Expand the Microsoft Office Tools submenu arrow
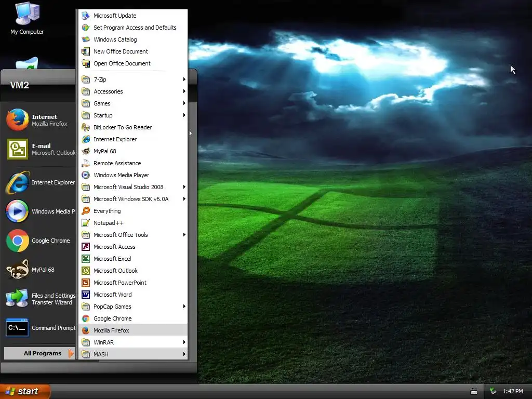532x399 pixels. coord(184,235)
